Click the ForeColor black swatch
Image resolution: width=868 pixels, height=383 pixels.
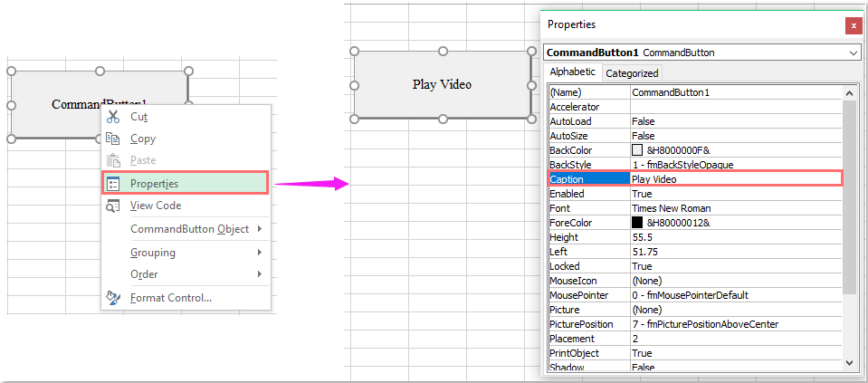637,223
